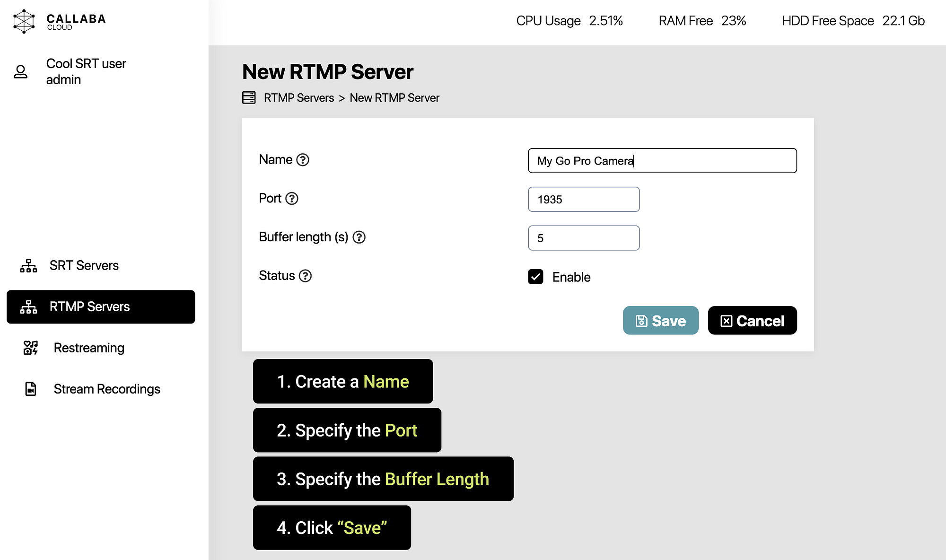
Task: Click the help icon next to Port
Action: (292, 199)
